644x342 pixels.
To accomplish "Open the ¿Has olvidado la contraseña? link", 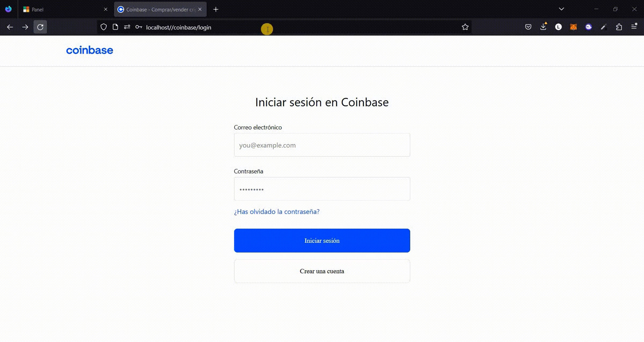I will 277,212.
